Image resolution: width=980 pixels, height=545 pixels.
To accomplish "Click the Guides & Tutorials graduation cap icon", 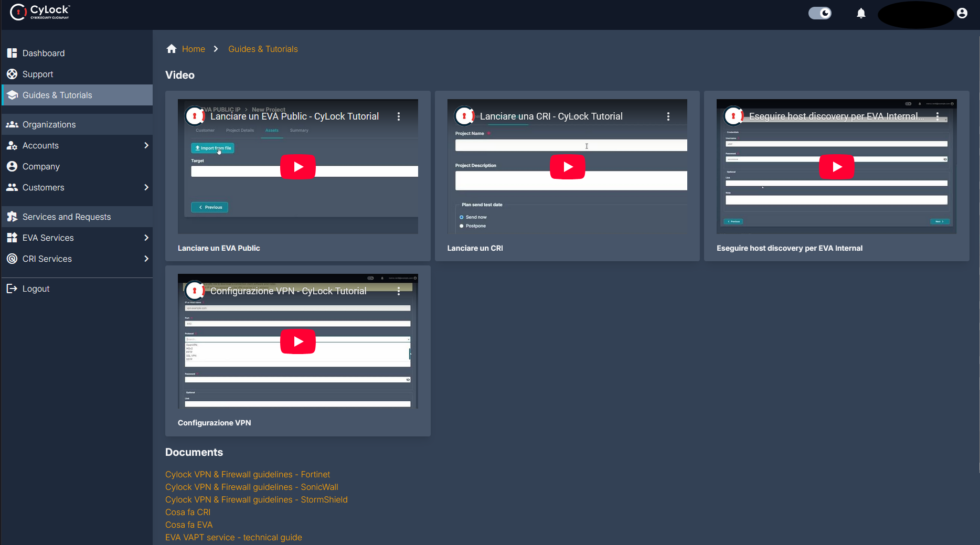I will click(12, 95).
